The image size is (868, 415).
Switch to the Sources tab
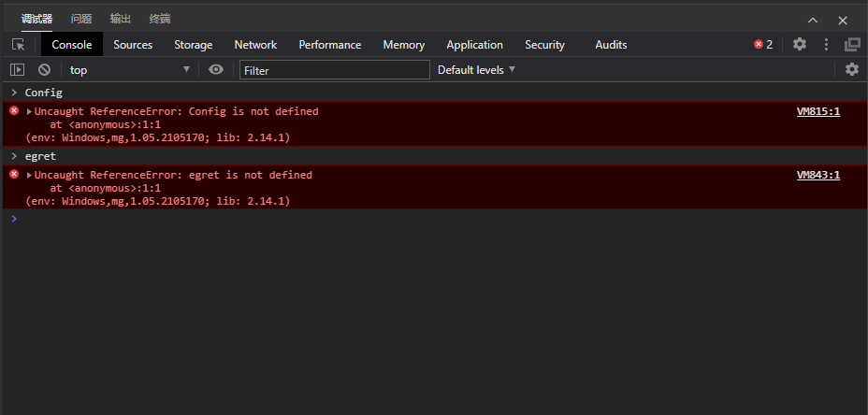click(133, 44)
